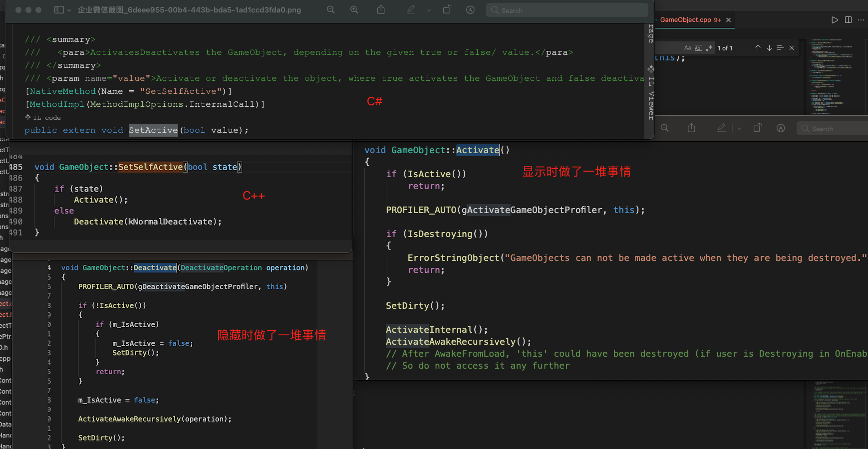The height and width of the screenshot is (449, 868).
Task: Zoom out using the magnifier minus icon
Action: click(x=331, y=10)
